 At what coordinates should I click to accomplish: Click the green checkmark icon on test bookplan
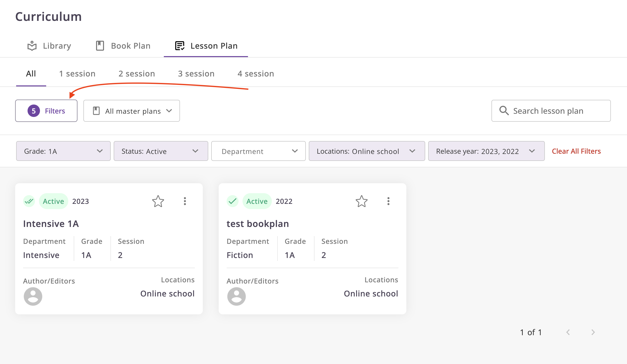coord(232,201)
